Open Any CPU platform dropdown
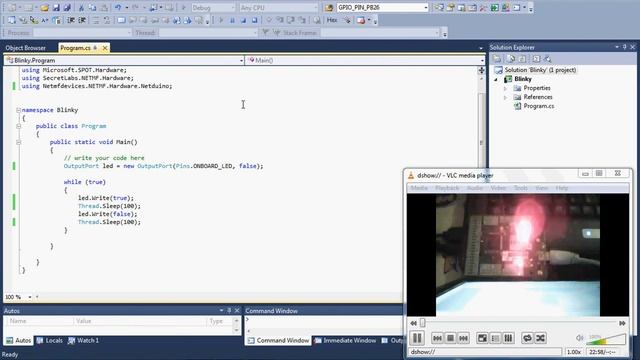This screenshot has height=360, width=640. coord(278,8)
